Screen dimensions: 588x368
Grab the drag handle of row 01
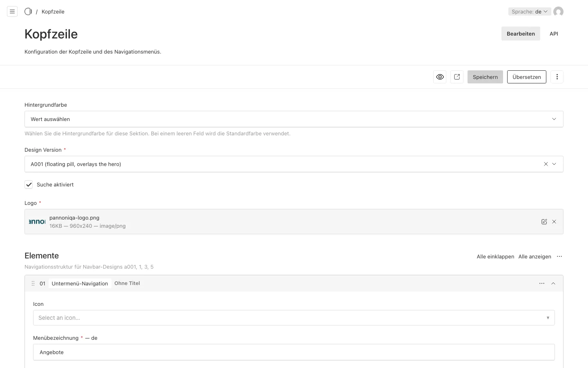point(33,283)
